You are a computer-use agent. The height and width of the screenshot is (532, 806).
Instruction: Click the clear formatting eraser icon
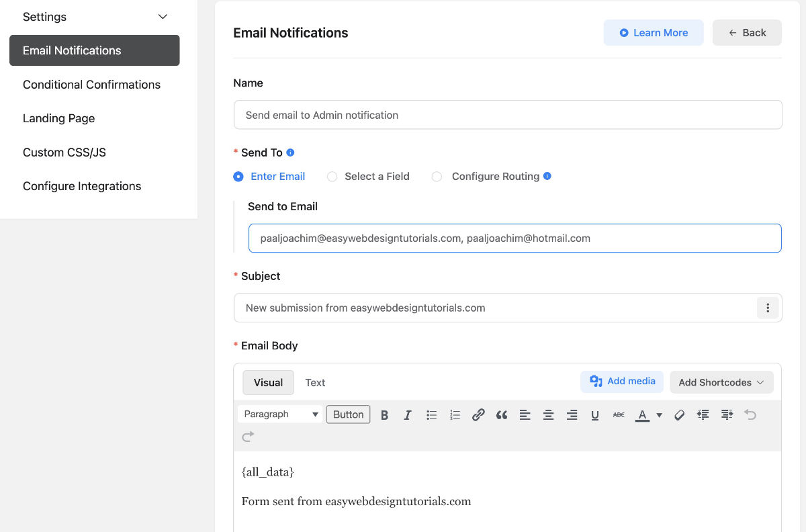pos(679,415)
